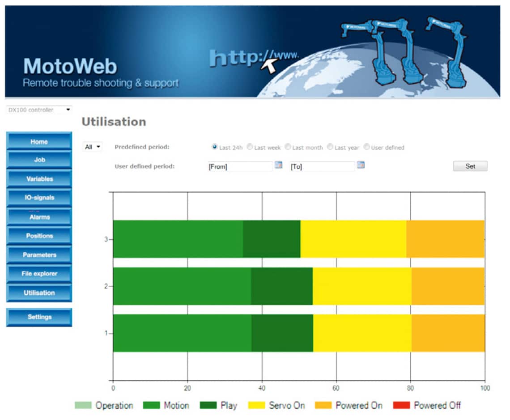510x420 pixels.
Task: Open the IO-signals section
Action: tap(39, 198)
